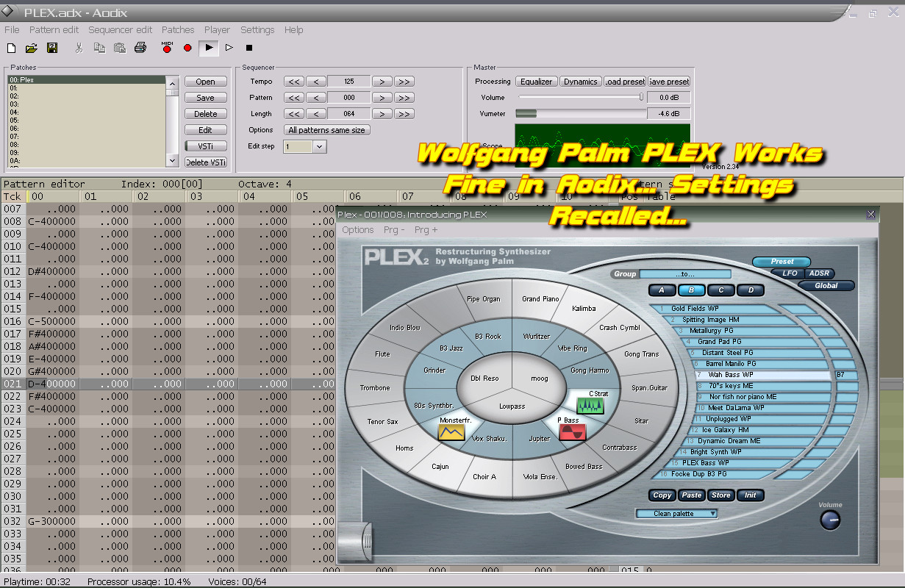This screenshot has width=905, height=588.
Task: Open the Player menu
Action: pos(217,30)
